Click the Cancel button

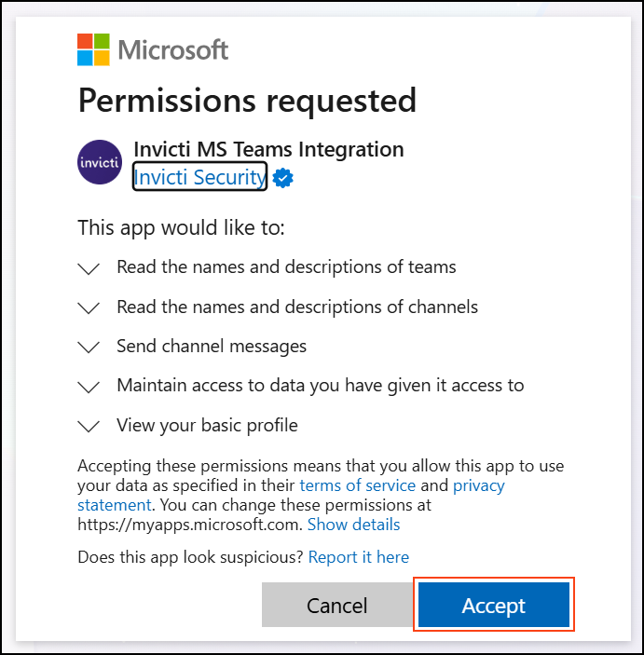[x=337, y=605]
